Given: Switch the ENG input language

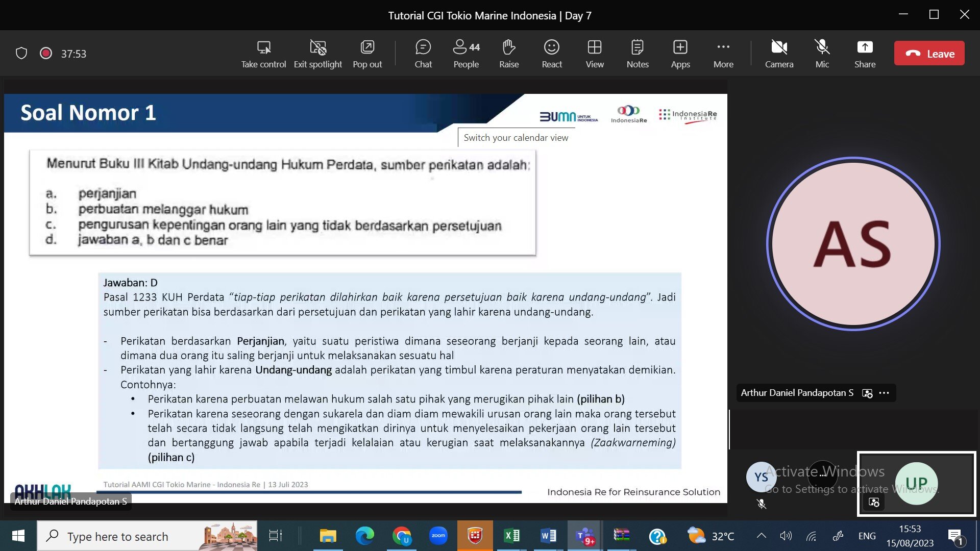Looking at the screenshot, I should pos(867,536).
